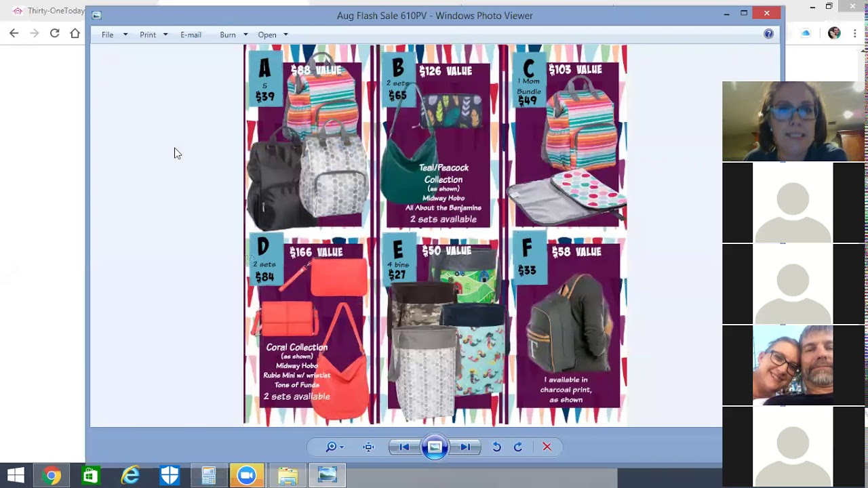Open the File menu
This screenshot has width=868, height=488.
(107, 35)
